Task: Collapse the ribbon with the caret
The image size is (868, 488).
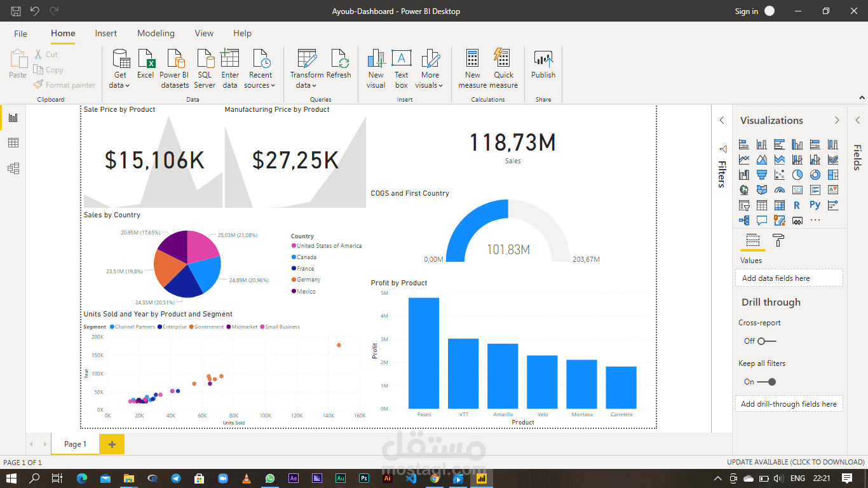Action: (861, 98)
